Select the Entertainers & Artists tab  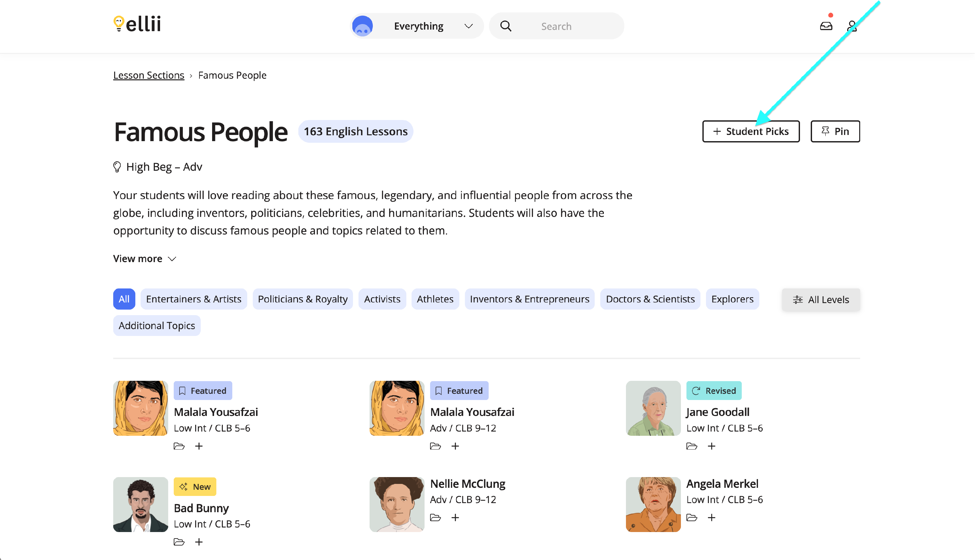[194, 299]
